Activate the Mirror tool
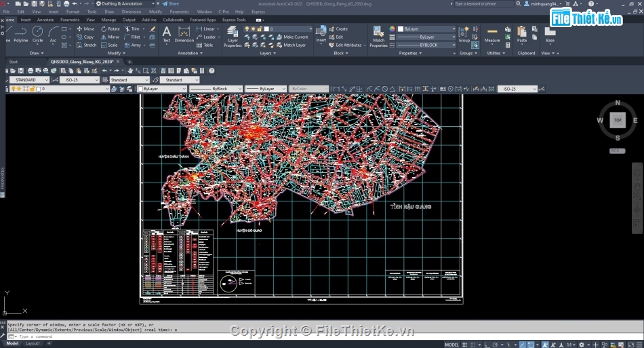The width and height of the screenshot is (644, 348). (110, 37)
